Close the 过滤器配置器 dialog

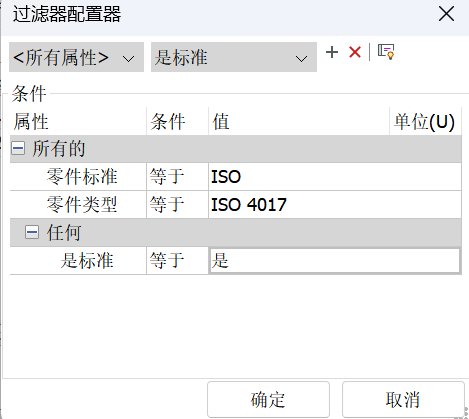446,14
